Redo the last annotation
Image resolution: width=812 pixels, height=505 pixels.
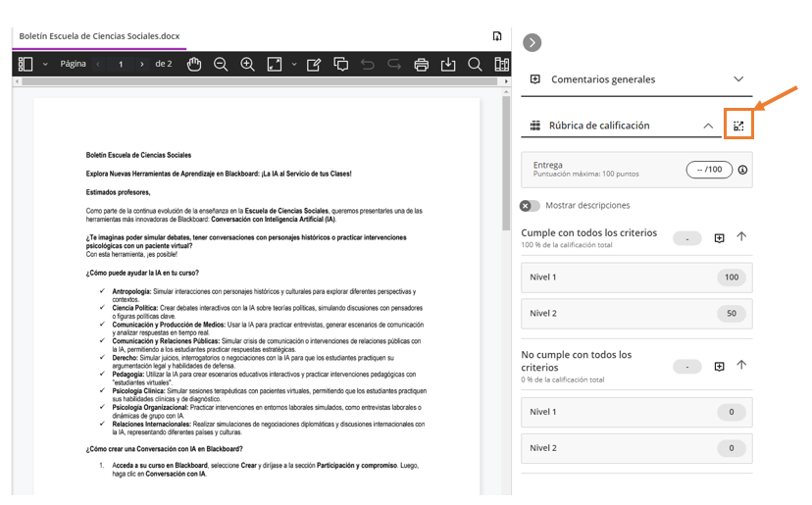click(x=394, y=64)
